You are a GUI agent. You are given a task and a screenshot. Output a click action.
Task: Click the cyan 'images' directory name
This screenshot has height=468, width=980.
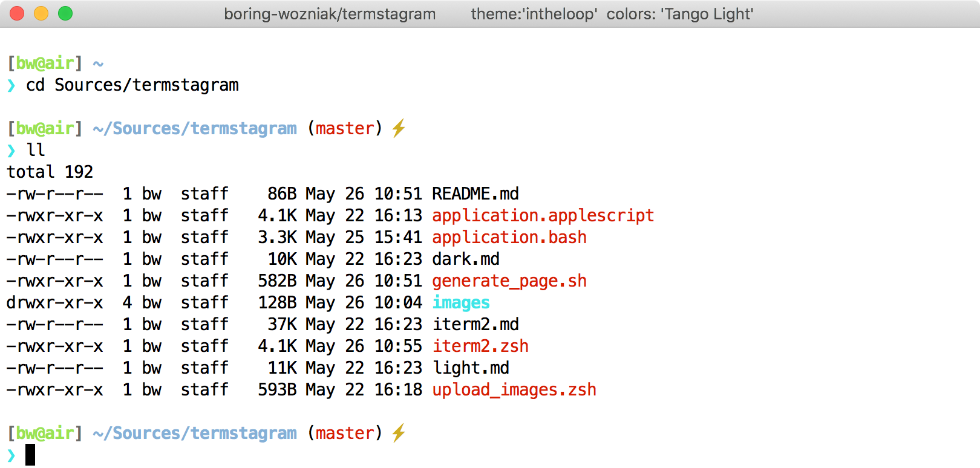pos(461,302)
